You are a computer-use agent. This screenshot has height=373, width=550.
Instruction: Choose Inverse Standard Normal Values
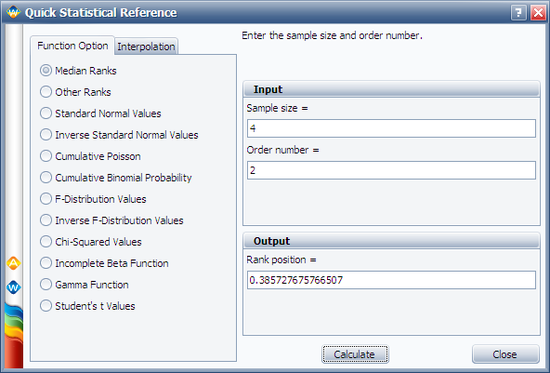(119, 135)
